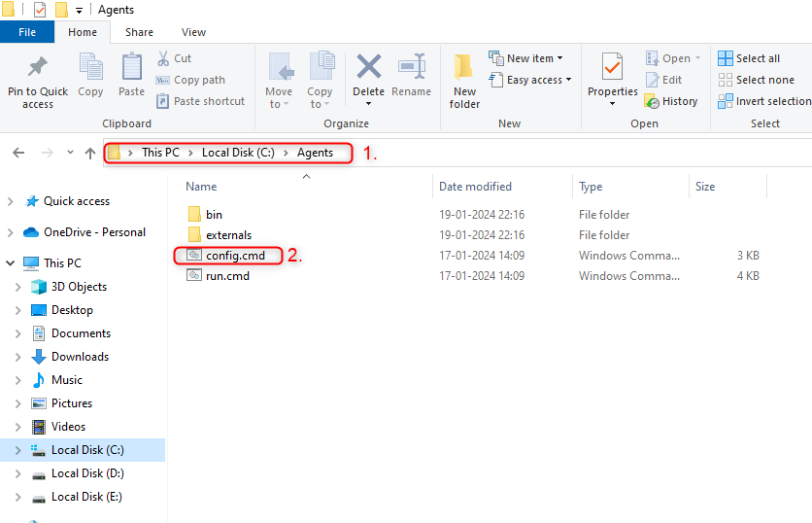
Task: Click the Forward navigation arrow
Action: (48, 153)
